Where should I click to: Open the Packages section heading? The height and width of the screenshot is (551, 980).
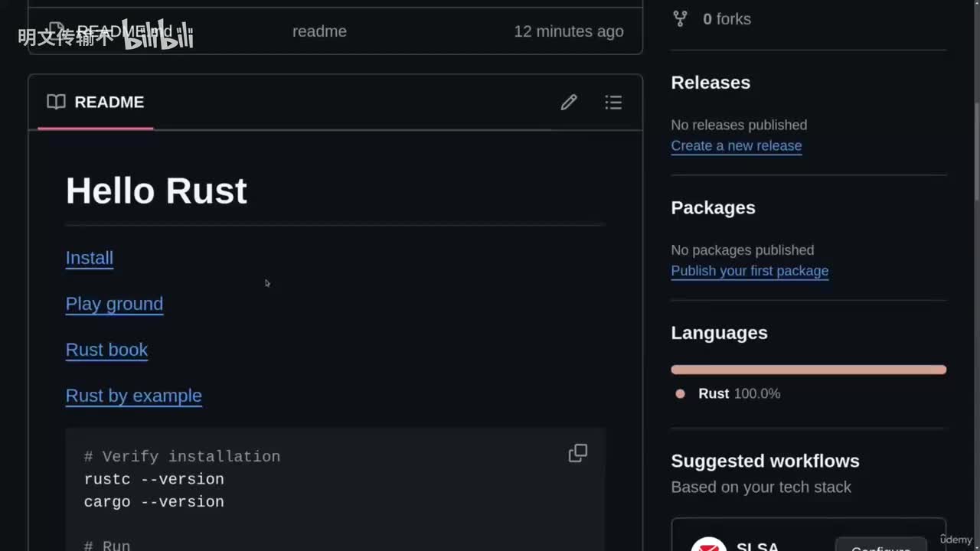pyautogui.click(x=713, y=208)
